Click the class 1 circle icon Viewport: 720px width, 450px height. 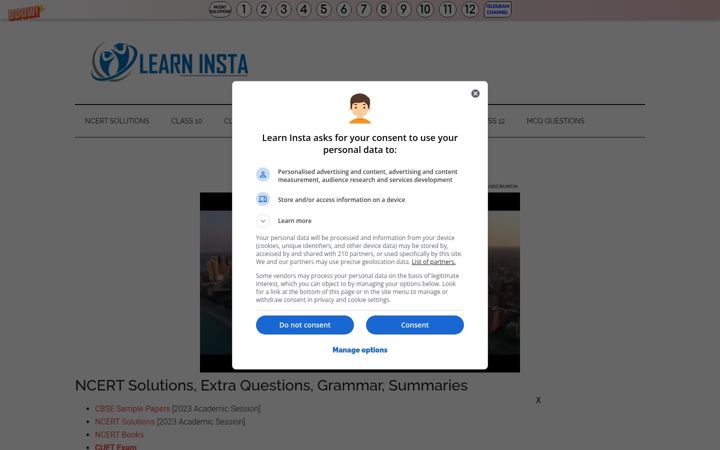[244, 9]
